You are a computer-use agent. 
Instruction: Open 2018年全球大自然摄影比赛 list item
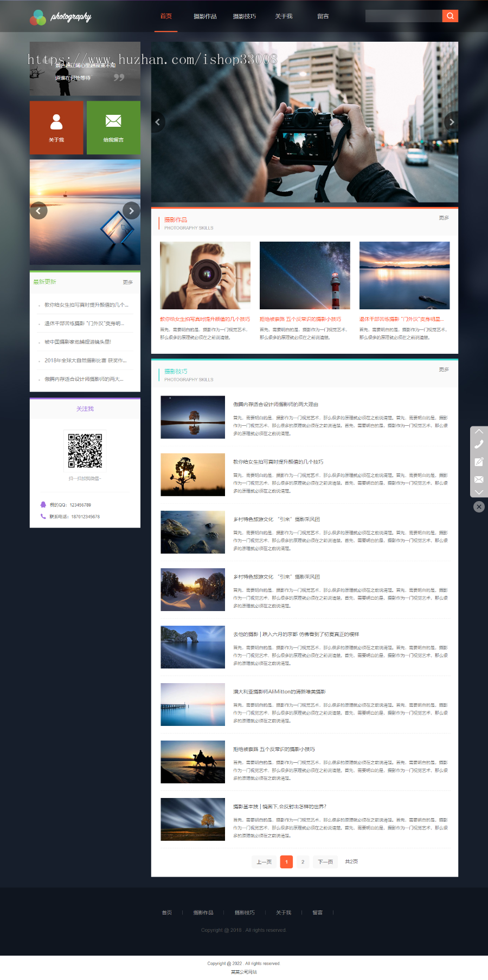85,360
